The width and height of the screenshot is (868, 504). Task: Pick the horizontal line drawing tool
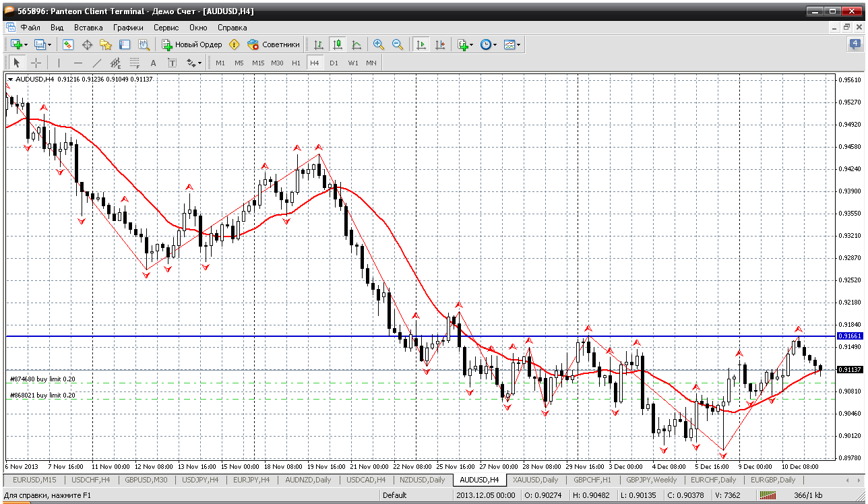77,63
